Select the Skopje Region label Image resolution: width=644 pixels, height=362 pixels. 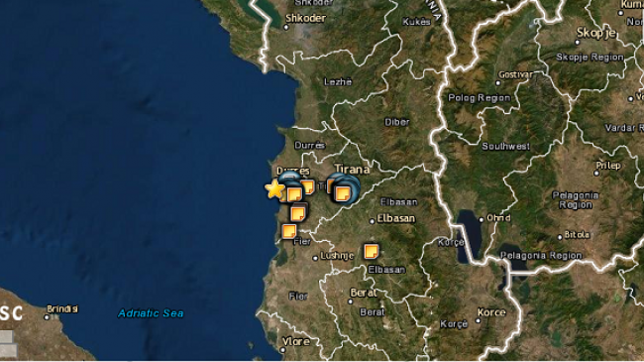pyautogui.click(x=590, y=58)
